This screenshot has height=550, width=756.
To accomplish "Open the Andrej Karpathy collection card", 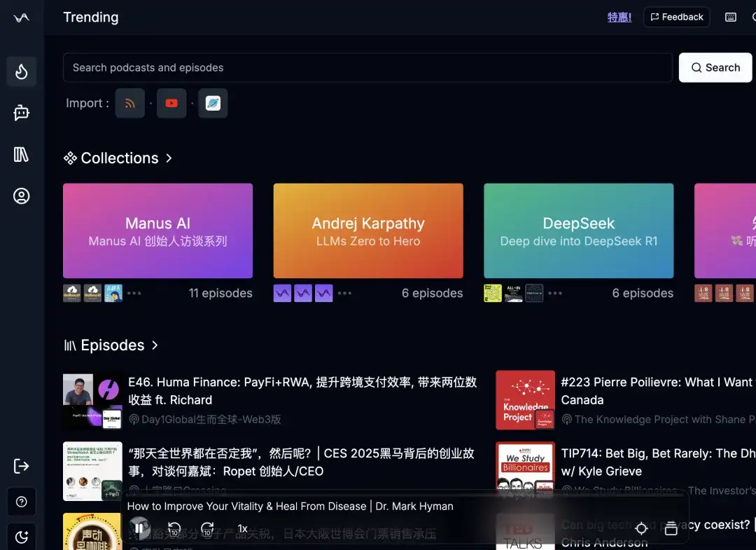I will [368, 231].
